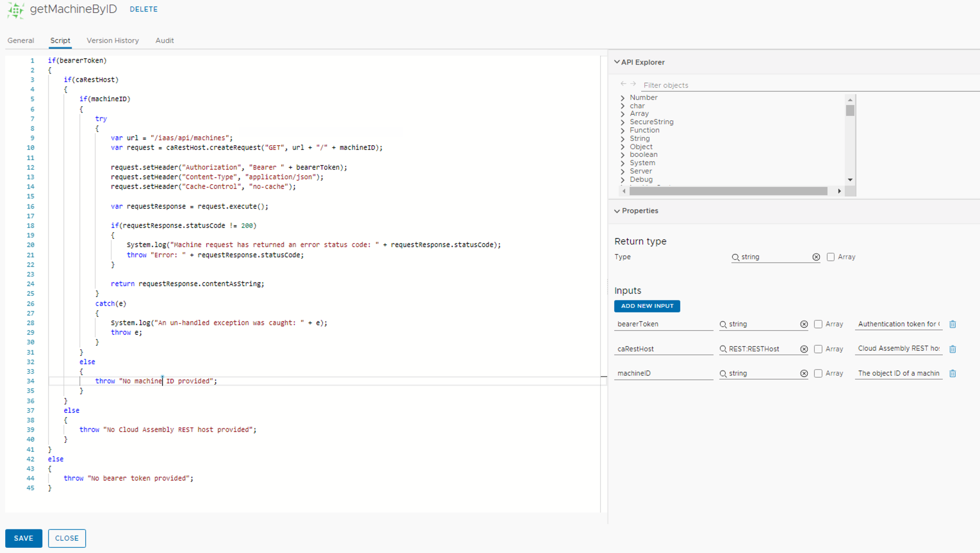Viewport: 980px width, 553px height.
Task: Click the SAVE button
Action: [24, 538]
